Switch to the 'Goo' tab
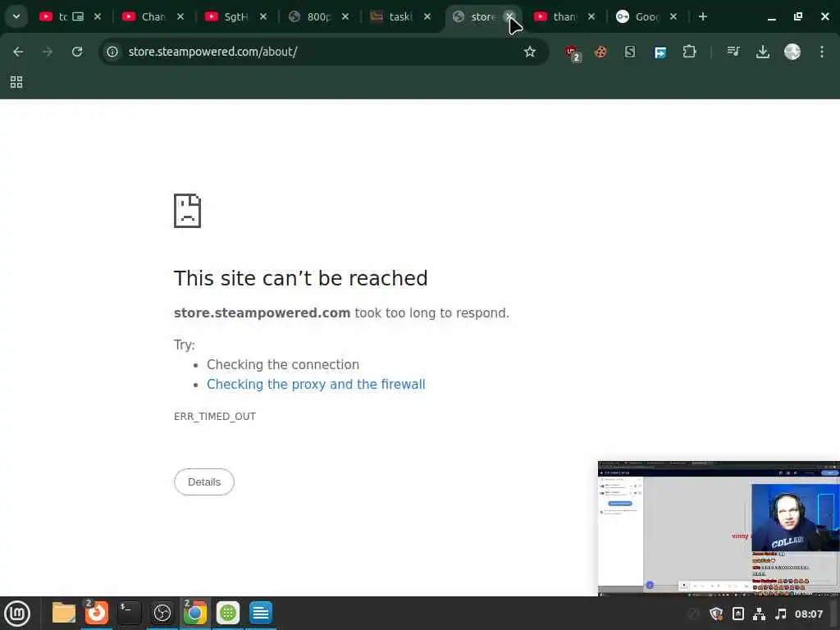The height and width of the screenshot is (630, 840). coord(640,16)
